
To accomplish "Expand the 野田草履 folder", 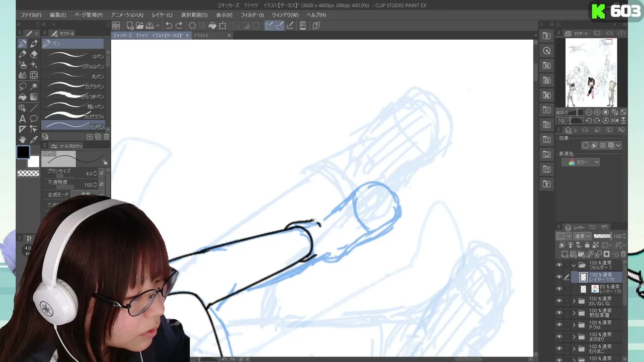I will [x=574, y=313].
